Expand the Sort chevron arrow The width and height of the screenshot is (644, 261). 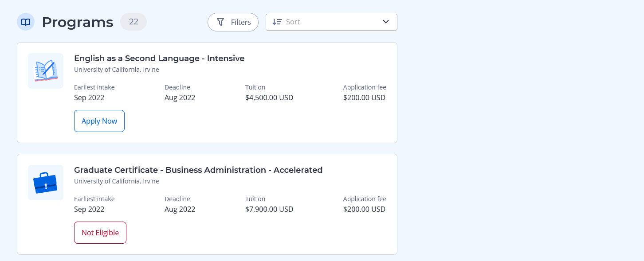pos(385,22)
